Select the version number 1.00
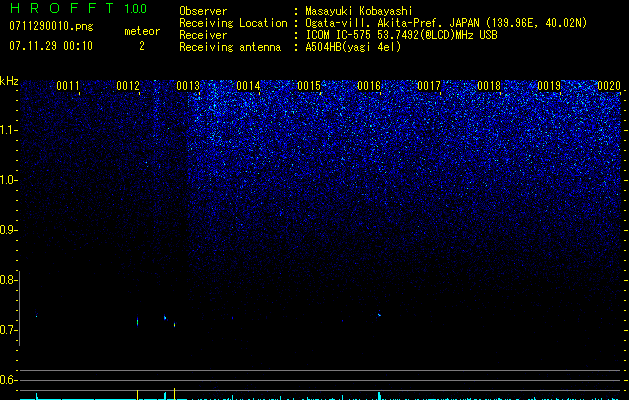The height and width of the screenshot is (400, 629). [135, 9]
